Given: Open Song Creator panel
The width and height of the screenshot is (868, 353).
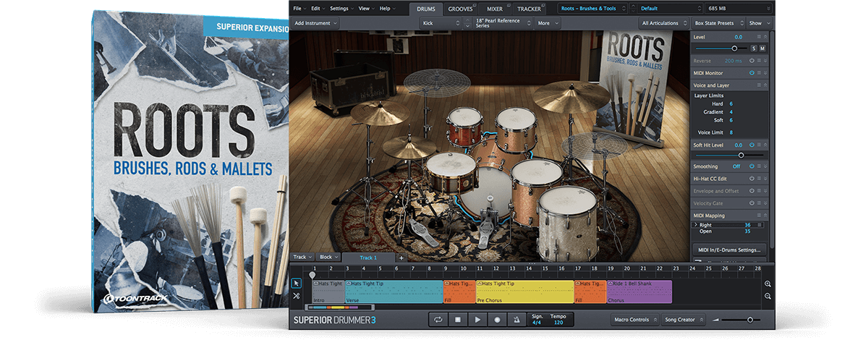Looking at the screenshot, I should [684, 319].
